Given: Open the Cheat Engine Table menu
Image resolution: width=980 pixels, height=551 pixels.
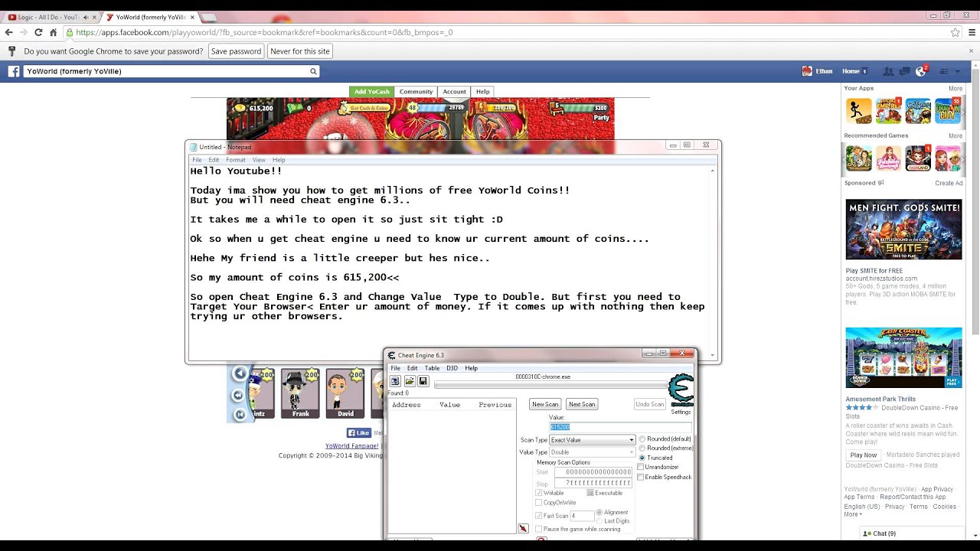Looking at the screenshot, I should point(432,368).
